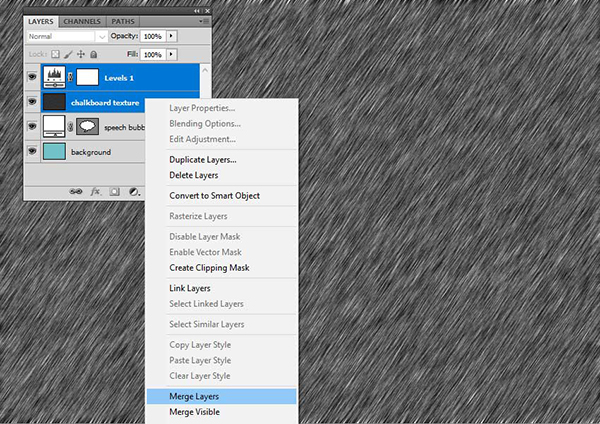Toggle visibility of the background layer
Image resolution: width=600 pixels, height=424 pixels.
[x=31, y=152]
